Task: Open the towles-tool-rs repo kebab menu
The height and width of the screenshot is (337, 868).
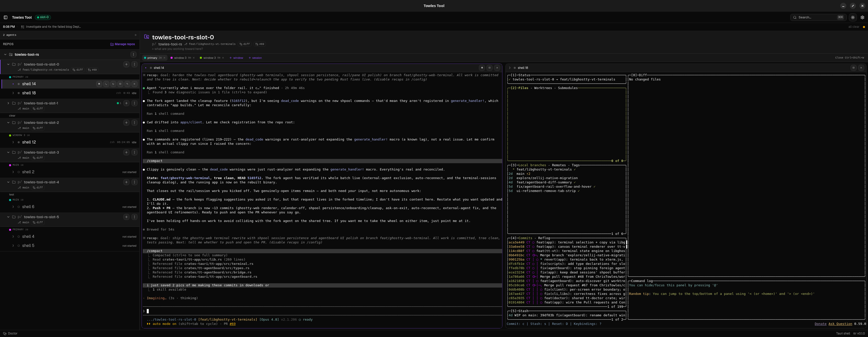Action: 133,54
